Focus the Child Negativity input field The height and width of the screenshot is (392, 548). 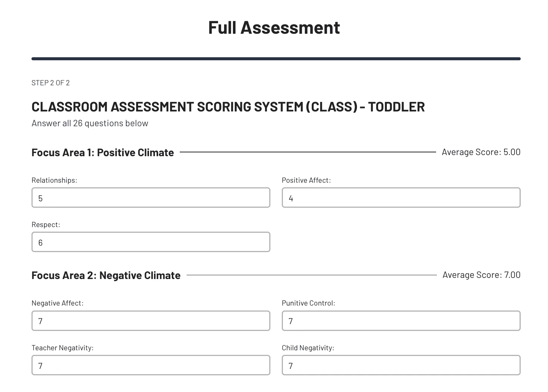(x=401, y=365)
